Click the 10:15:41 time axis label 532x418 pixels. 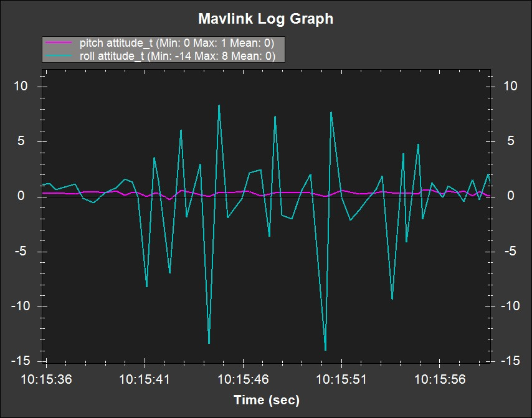[x=145, y=379]
